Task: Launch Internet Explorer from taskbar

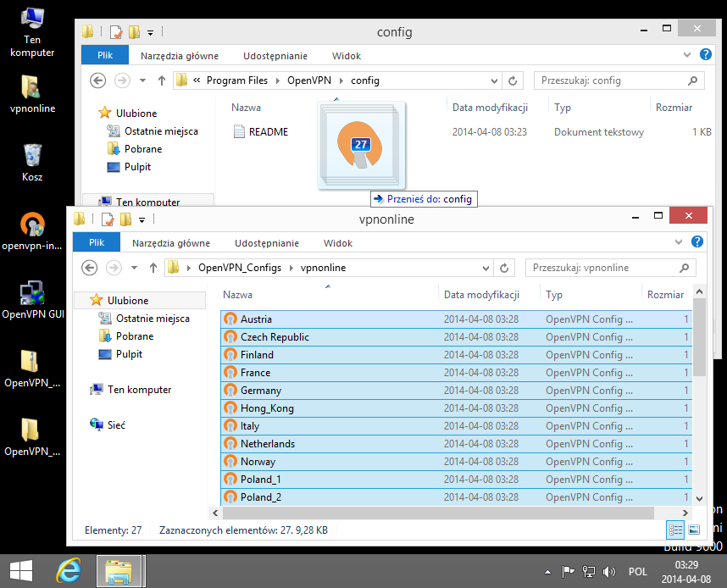Action: pyautogui.click(x=69, y=571)
